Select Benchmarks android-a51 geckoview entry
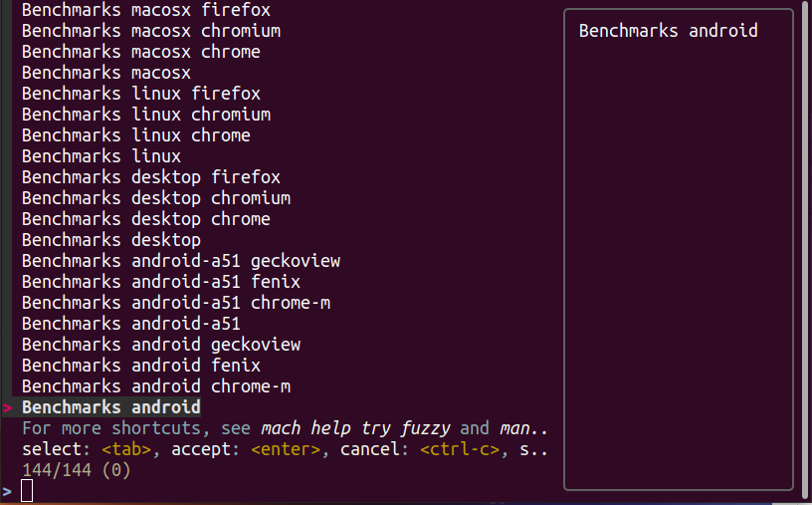The image size is (812, 505). (180, 261)
